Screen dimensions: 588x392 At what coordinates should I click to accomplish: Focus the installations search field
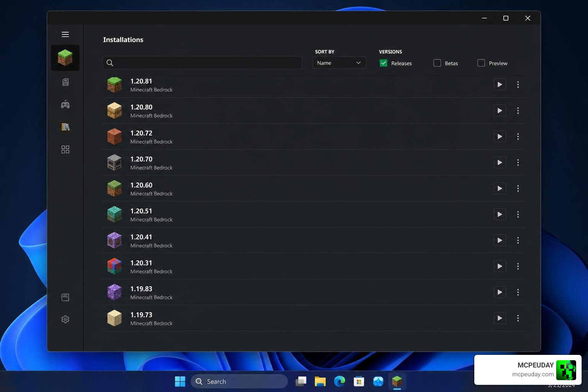click(202, 63)
